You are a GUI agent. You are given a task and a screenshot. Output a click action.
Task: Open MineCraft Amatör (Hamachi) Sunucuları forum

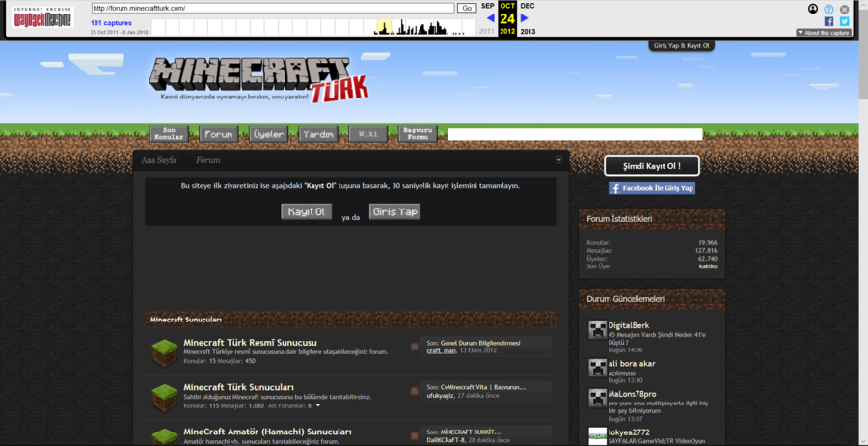click(267, 432)
